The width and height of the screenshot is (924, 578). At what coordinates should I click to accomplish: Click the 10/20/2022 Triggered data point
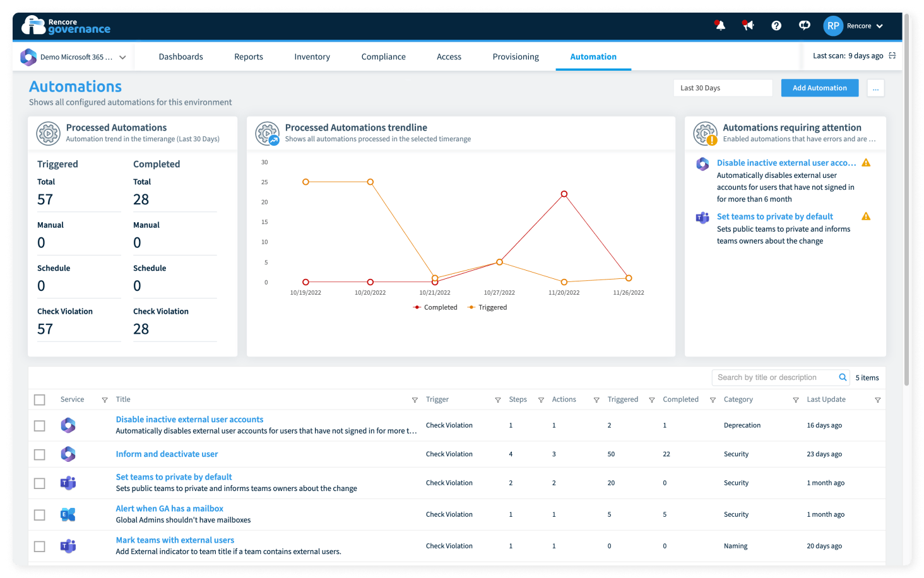click(370, 182)
